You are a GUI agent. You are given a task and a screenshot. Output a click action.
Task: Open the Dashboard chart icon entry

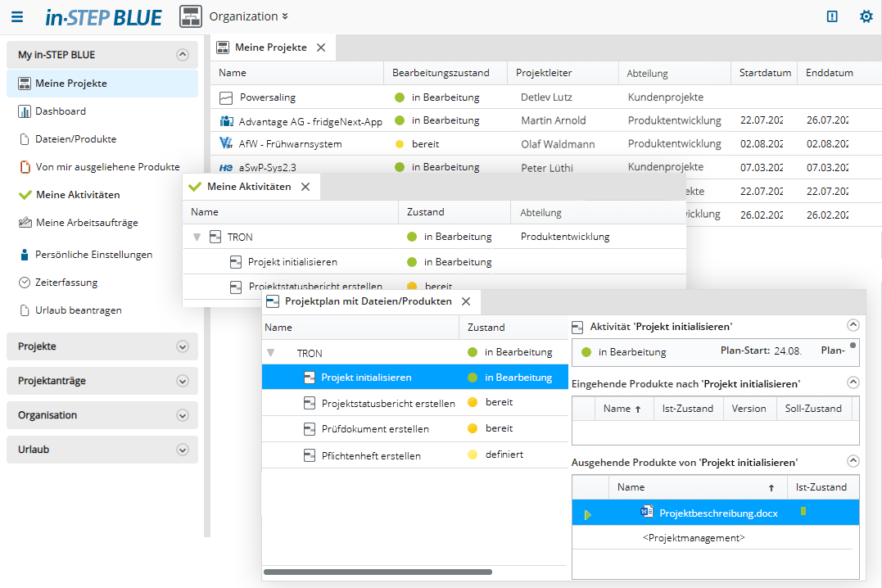point(24,111)
